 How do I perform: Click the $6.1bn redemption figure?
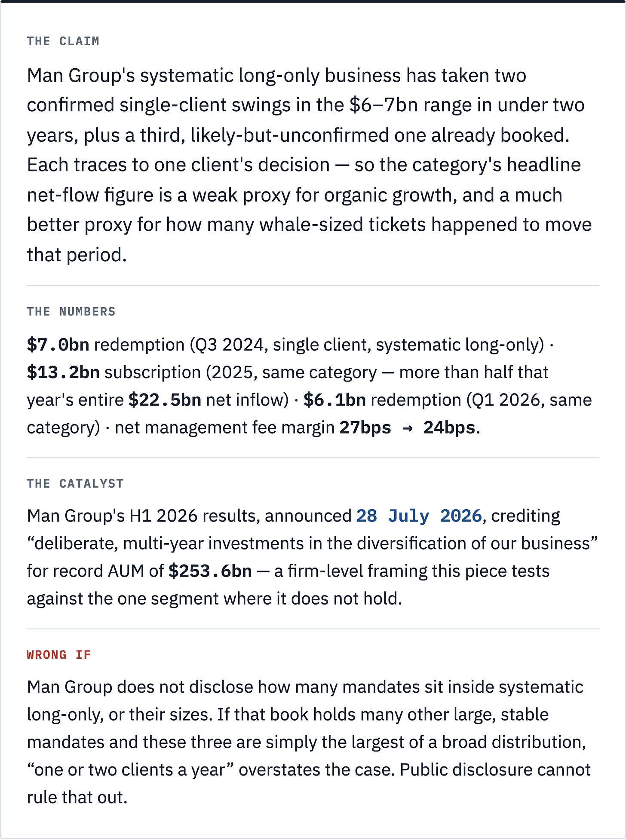click(x=335, y=400)
